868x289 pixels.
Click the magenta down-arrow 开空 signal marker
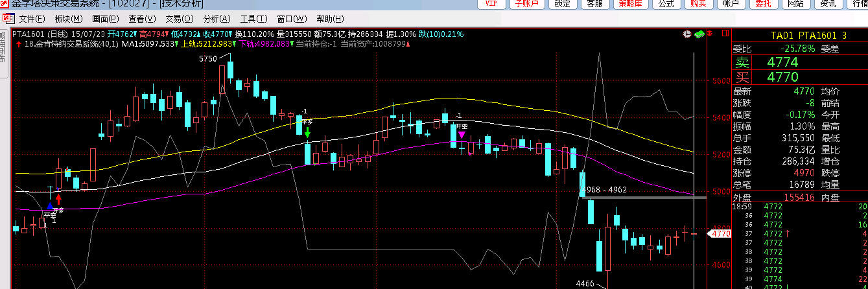click(x=461, y=135)
